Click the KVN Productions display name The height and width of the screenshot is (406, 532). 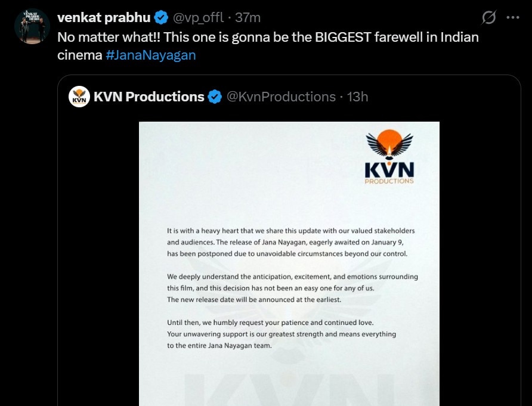(149, 97)
